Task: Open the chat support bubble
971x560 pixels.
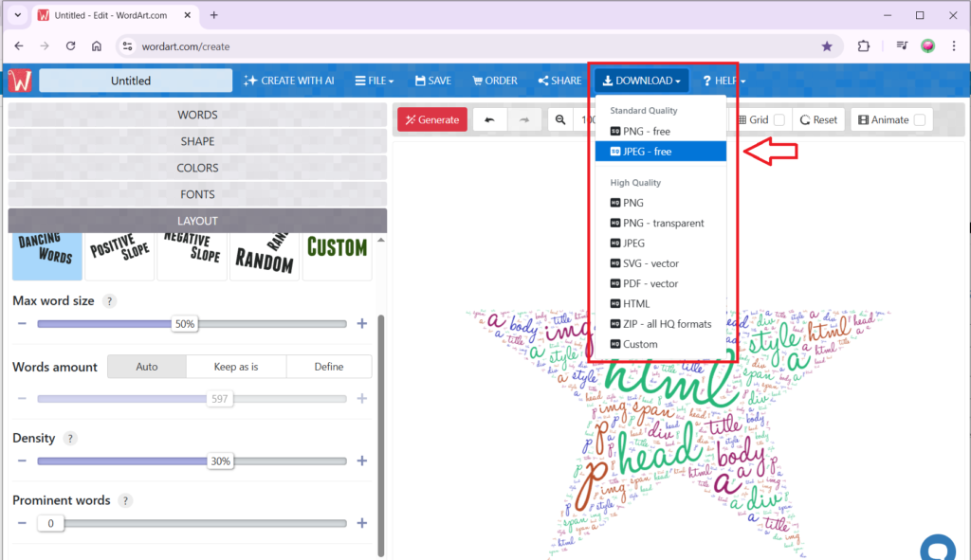Action: pos(939,548)
